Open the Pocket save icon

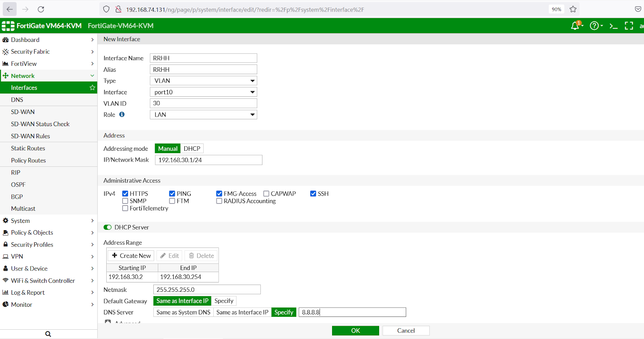pyautogui.click(x=638, y=9)
